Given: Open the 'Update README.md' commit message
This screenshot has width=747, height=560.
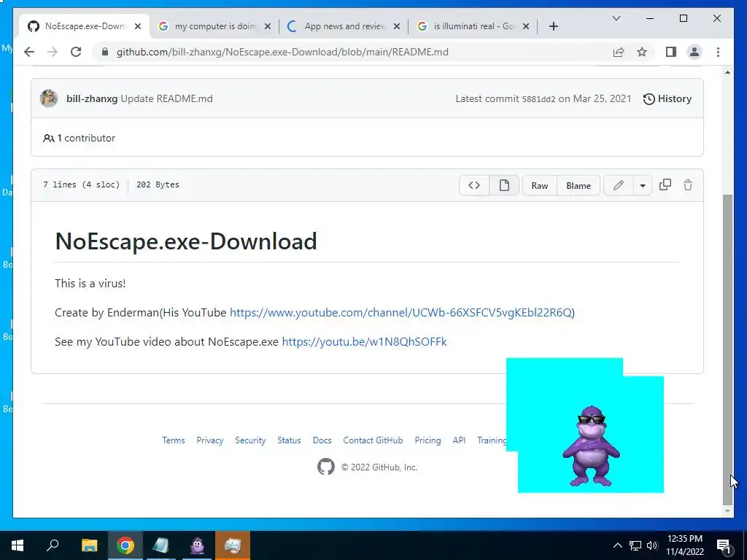Looking at the screenshot, I should (167, 98).
